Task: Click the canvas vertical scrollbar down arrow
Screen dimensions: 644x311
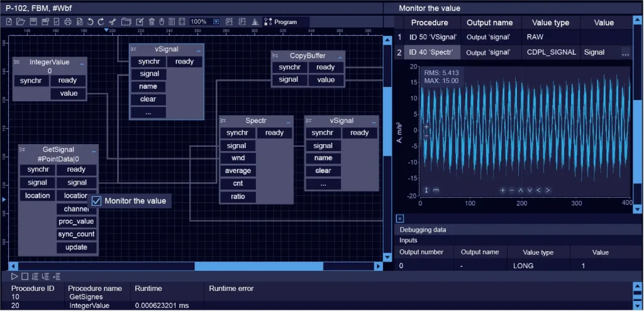Action: pyautogui.click(x=387, y=257)
